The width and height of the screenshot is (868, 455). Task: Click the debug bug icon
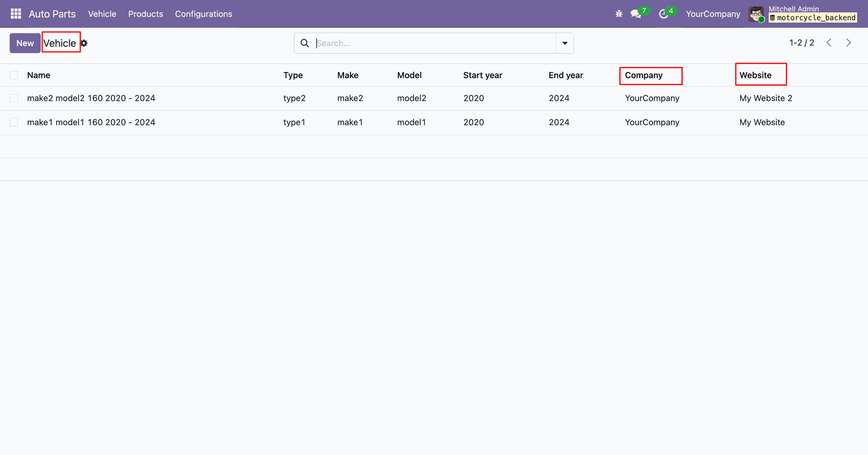click(619, 14)
